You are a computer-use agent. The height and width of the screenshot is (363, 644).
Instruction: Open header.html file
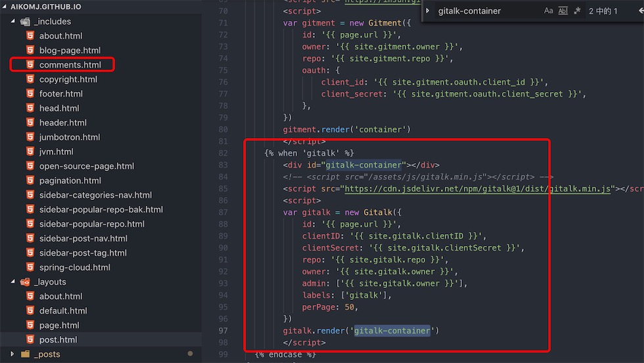(x=63, y=122)
